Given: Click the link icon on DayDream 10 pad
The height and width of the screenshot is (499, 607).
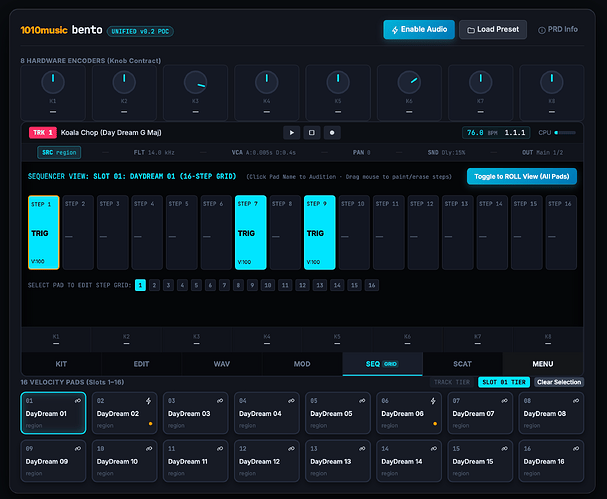Looking at the screenshot, I should (149, 449).
